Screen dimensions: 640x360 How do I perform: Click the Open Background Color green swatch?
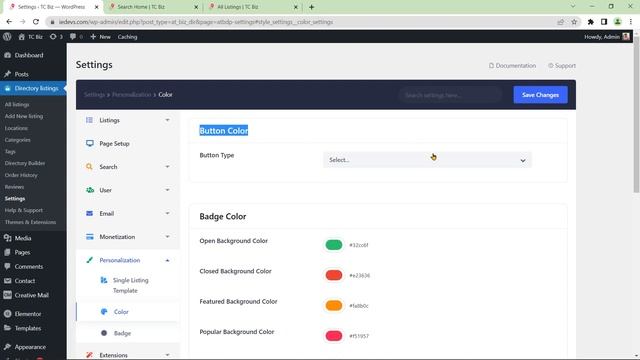333,245
